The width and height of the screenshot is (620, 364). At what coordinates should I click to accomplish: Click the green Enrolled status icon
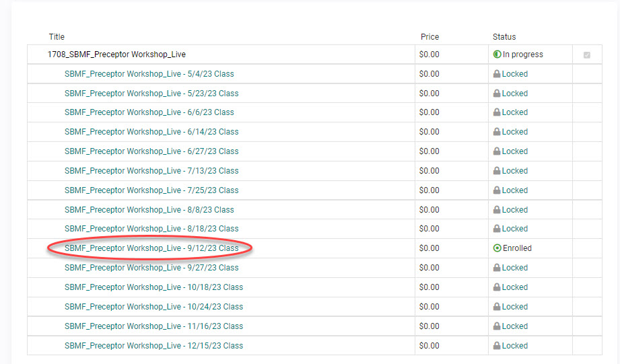(497, 248)
